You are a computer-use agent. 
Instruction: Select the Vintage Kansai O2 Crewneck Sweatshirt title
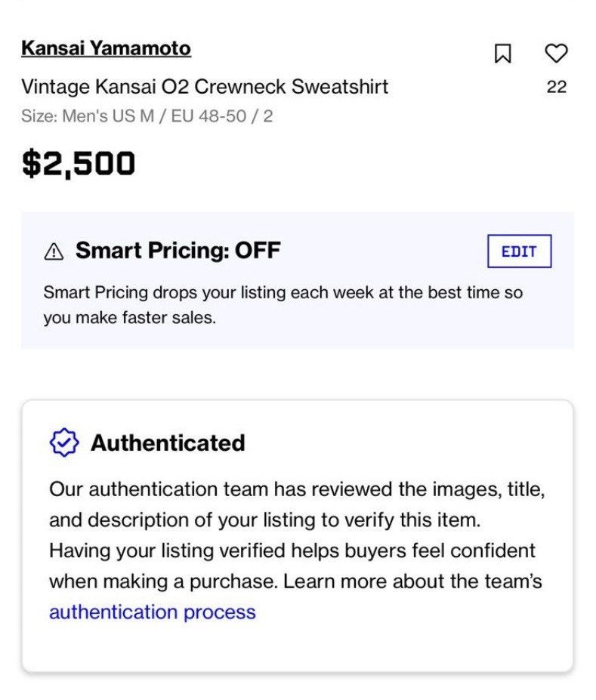tap(205, 87)
